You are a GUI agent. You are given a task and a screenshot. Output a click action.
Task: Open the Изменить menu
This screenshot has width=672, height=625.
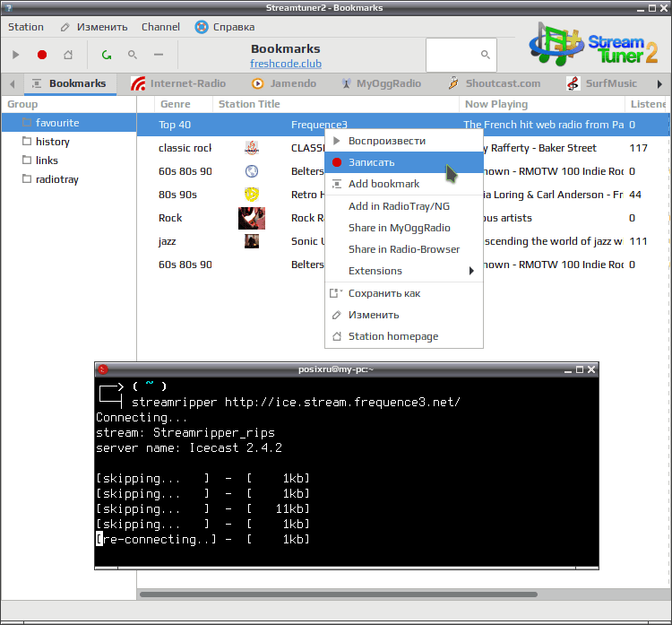coord(102,27)
